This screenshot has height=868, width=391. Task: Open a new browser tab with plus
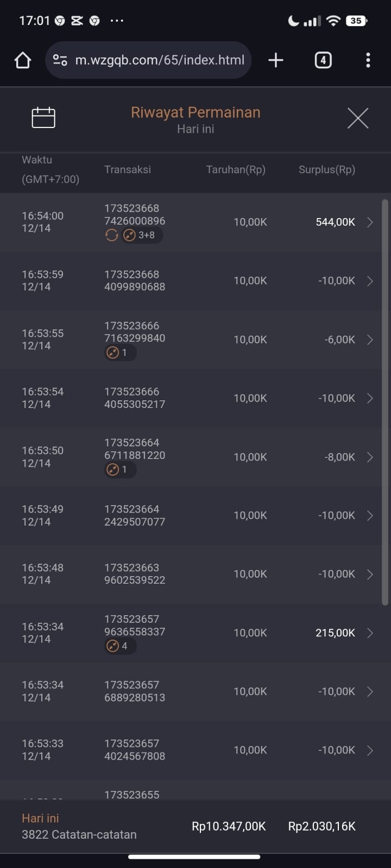point(276,60)
